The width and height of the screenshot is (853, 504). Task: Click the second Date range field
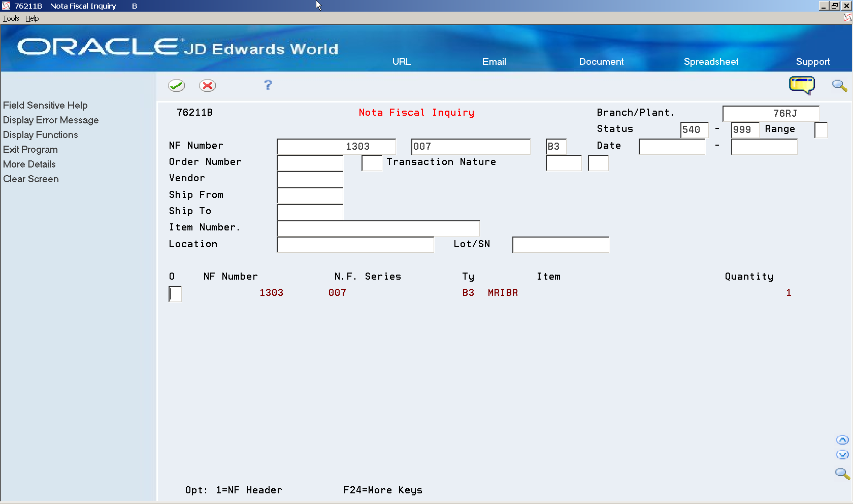point(764,147)
